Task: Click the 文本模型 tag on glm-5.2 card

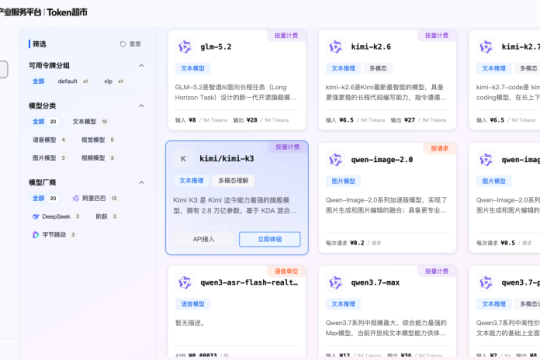Action: (x=193, y=69)
